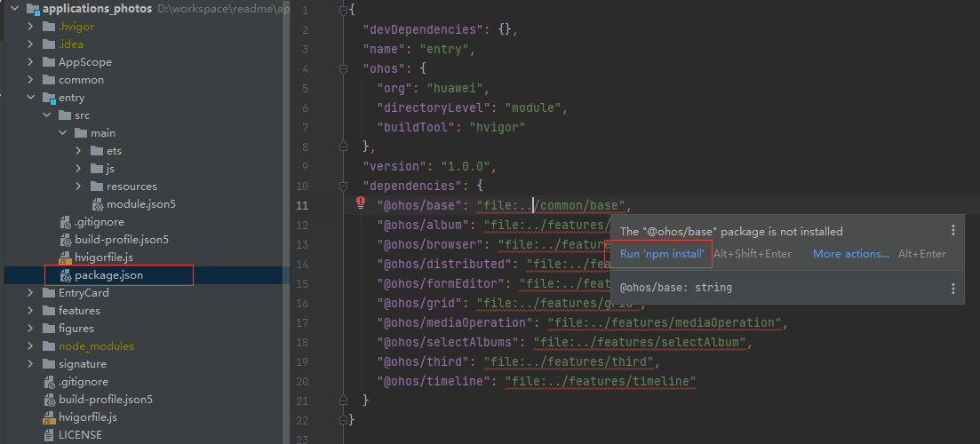
Task: Click the "More actions..." link
Action: tap(850, 254)
